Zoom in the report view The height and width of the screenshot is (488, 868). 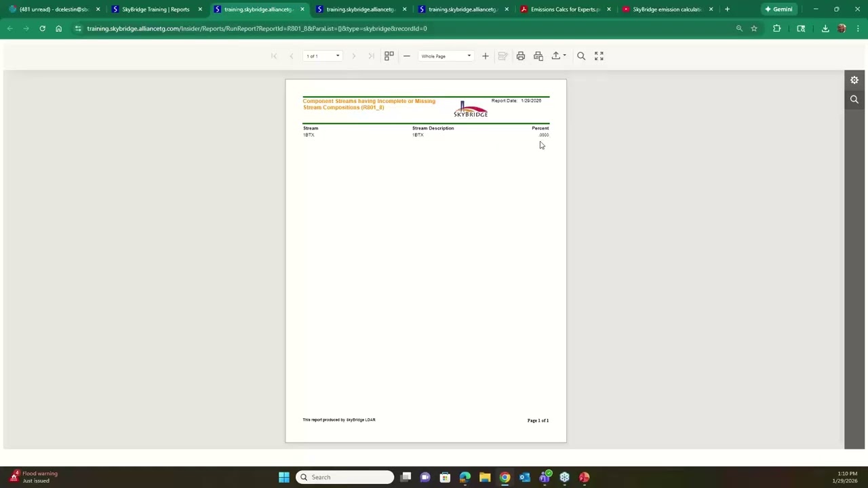coord(486,56)
